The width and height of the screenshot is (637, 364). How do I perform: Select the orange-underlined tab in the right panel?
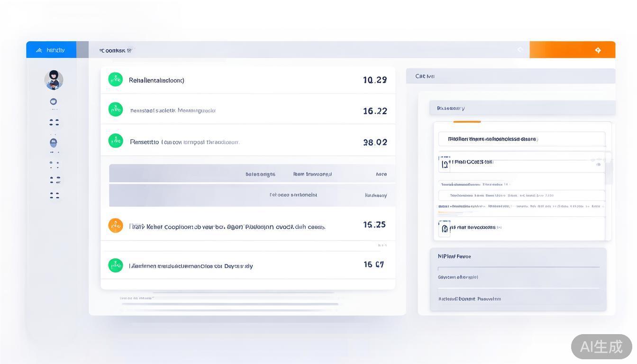pos(467,121)
